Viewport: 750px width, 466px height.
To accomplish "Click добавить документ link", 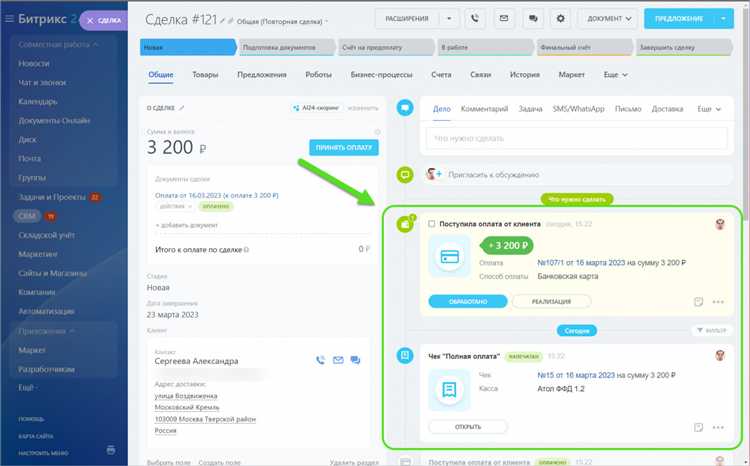I will coord(187,225).
